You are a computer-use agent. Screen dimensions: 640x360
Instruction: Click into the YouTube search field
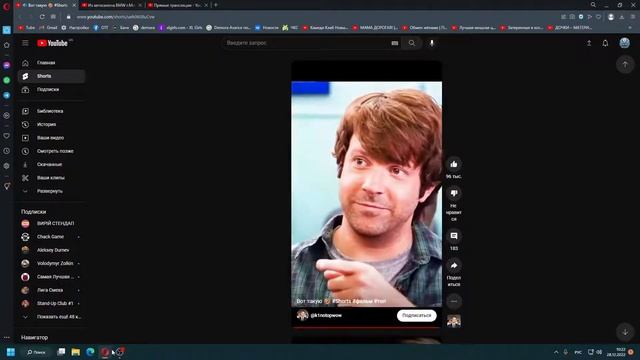306,43
